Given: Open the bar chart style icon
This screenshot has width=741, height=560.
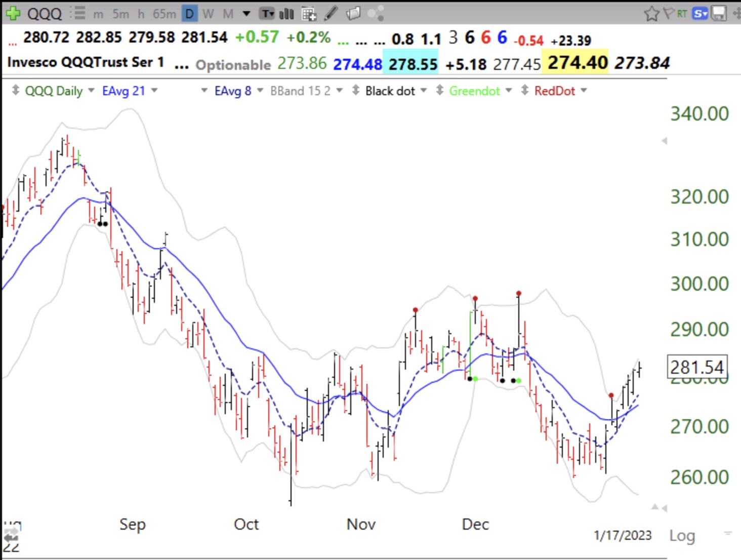Looking at the screenshot, I should 286,14.
